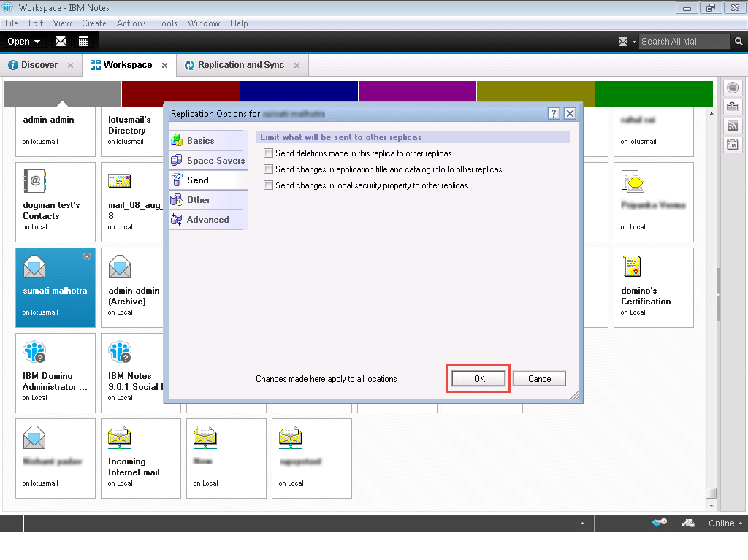The image size is (748, 560).
Task: Open the Tools menu
Action: (x=167, y=23)
